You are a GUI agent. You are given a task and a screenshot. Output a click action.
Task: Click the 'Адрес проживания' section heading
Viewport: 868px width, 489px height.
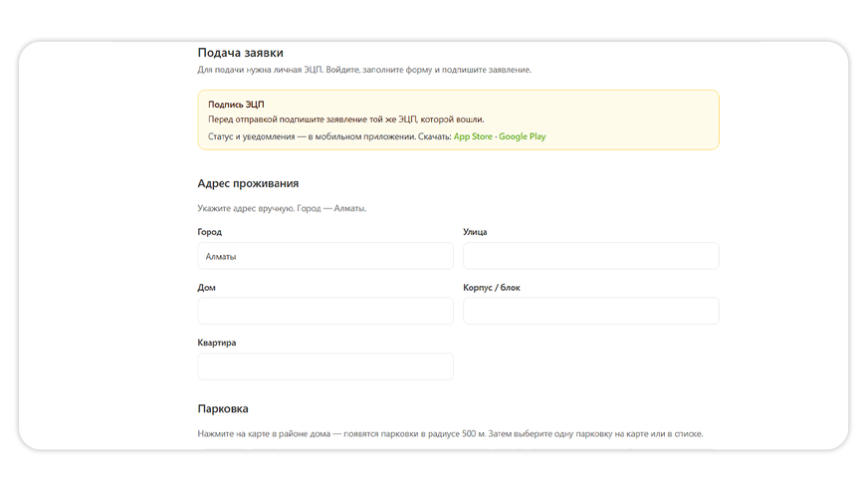pyautogui.click(x=248, y=183)
